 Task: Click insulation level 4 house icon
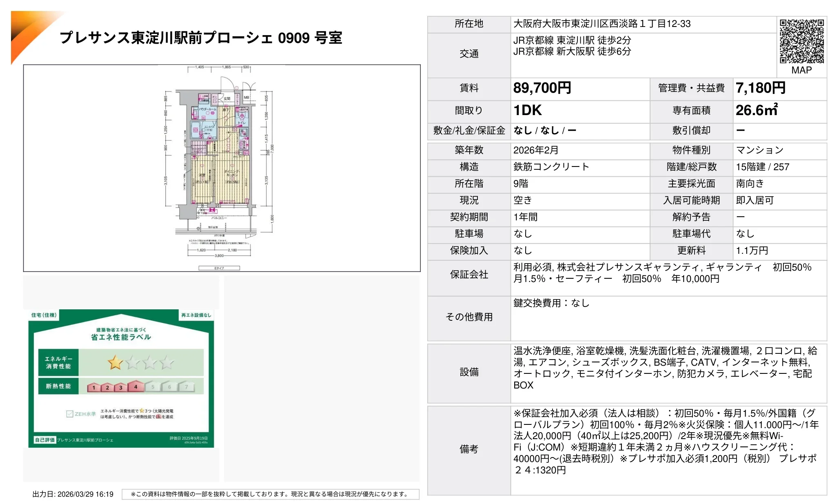click(135, 387)
